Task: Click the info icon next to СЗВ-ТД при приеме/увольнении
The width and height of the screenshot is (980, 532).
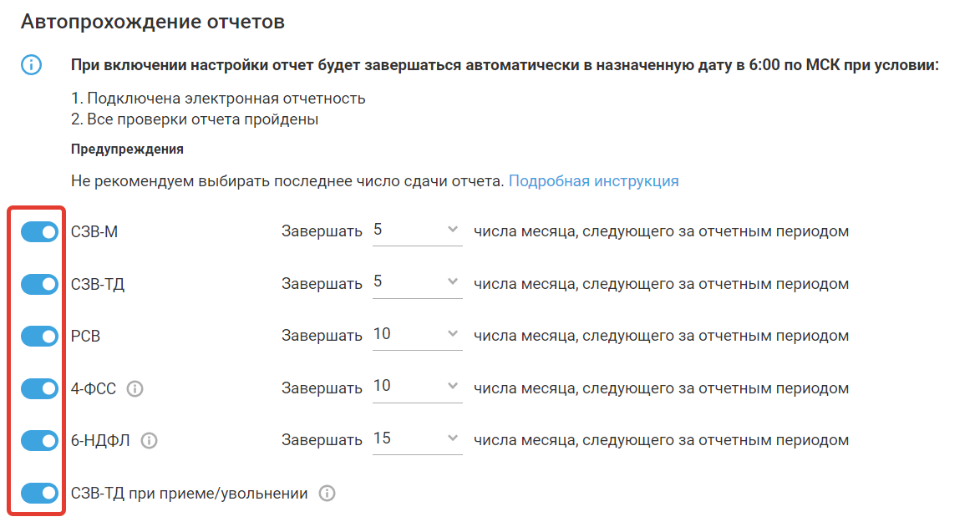Action: click(x=328, y=494)
